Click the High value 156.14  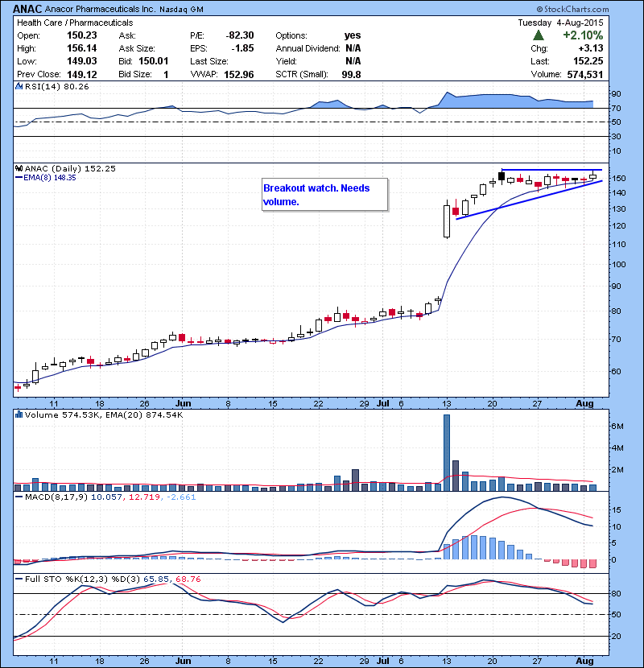(82, 48)
